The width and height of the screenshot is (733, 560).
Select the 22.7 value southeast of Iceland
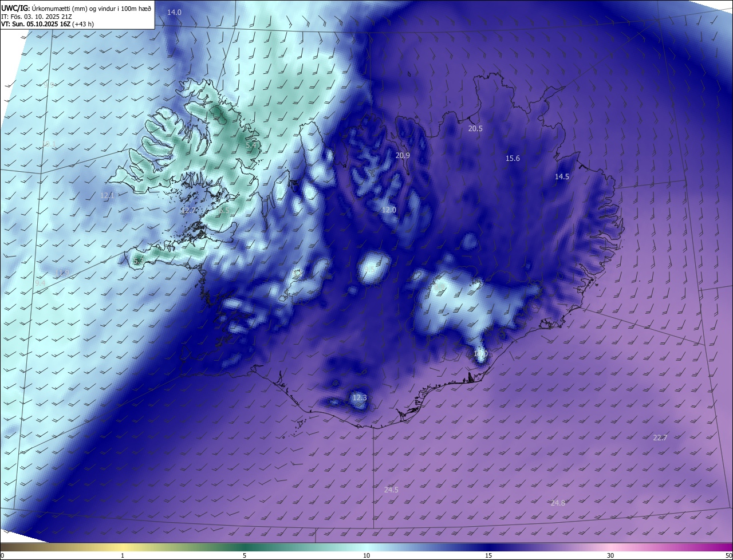pyautogui.click(x=660, y=438)
